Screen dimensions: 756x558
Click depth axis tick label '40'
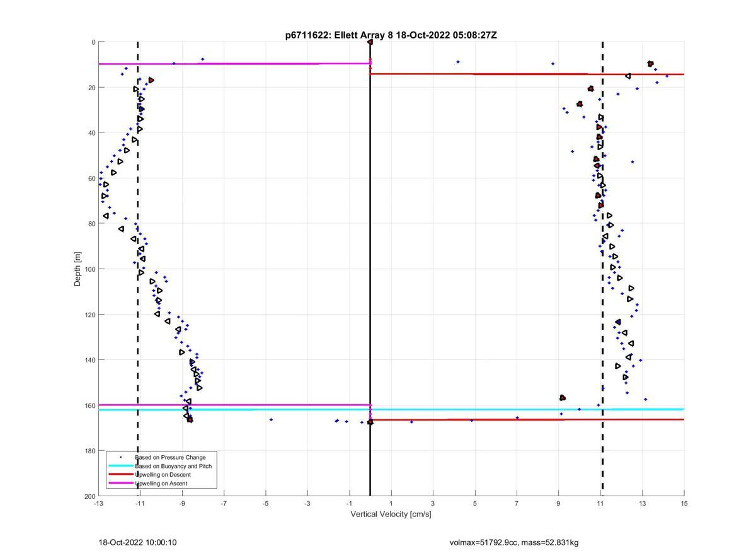click(x=91, y=133)
